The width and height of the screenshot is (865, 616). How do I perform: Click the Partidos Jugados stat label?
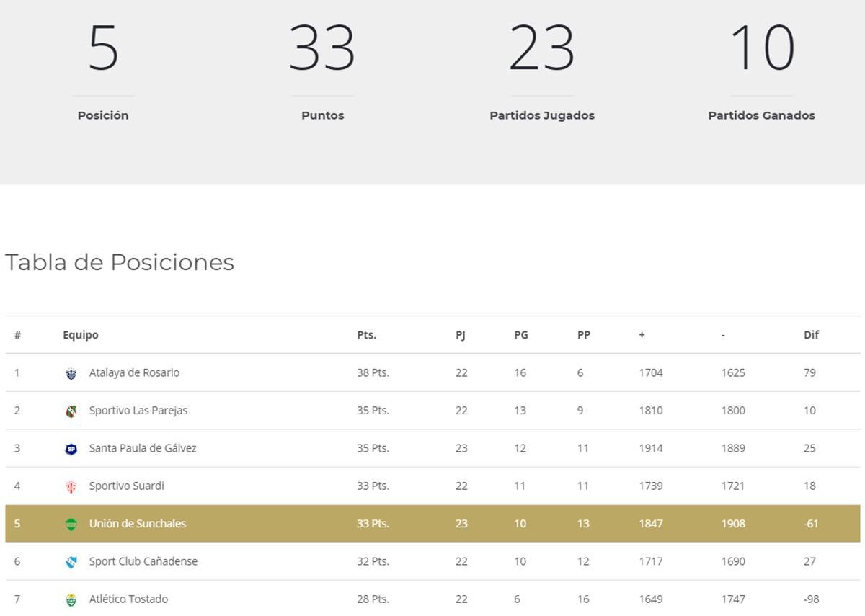[x=541, y=115]
